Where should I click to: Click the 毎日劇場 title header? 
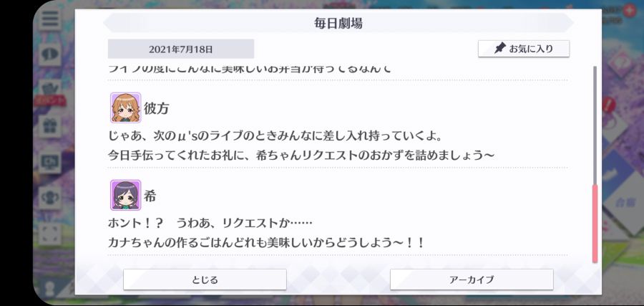(338, 23)
